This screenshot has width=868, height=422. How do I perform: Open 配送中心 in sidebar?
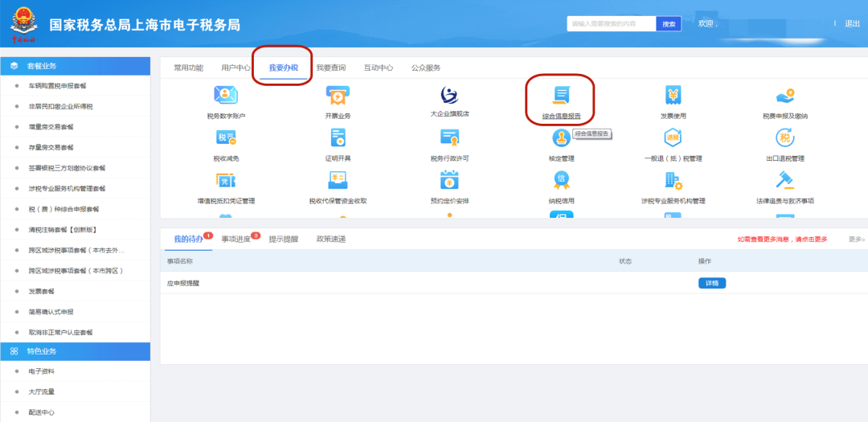[x=42, y=412]
